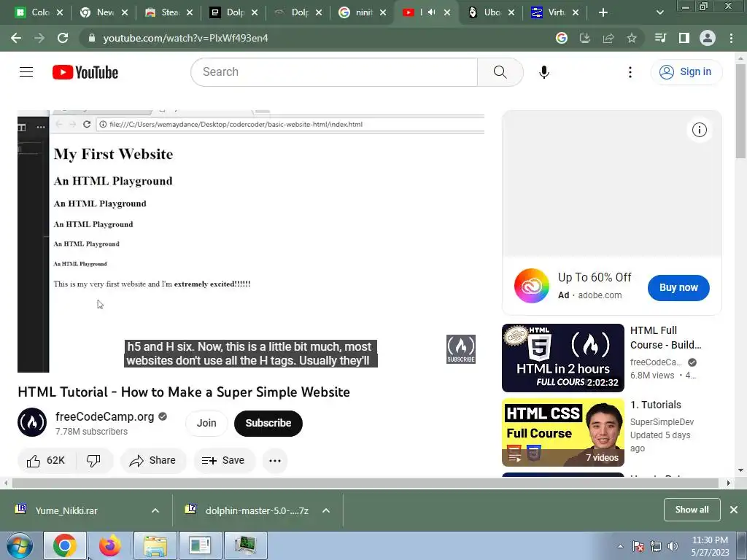Share this page from address bar
The width and height of the screenshot is (747, 560).
coord(608,38)
